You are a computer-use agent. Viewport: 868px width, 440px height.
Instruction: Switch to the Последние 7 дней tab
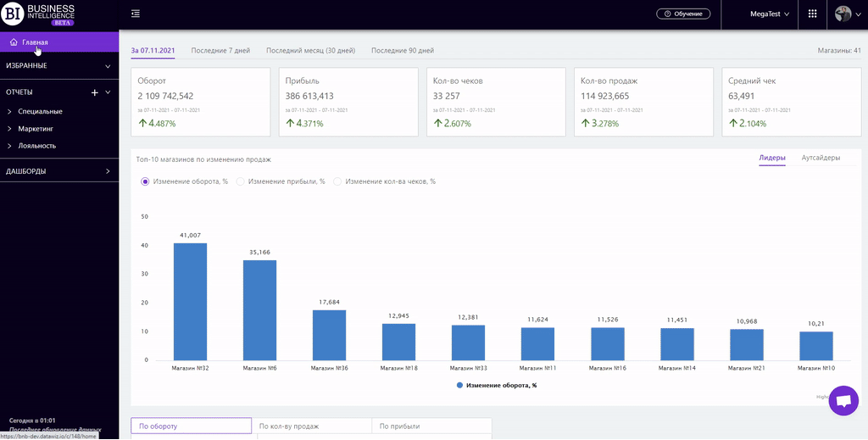pyautogui.click(x=220, y=51)
